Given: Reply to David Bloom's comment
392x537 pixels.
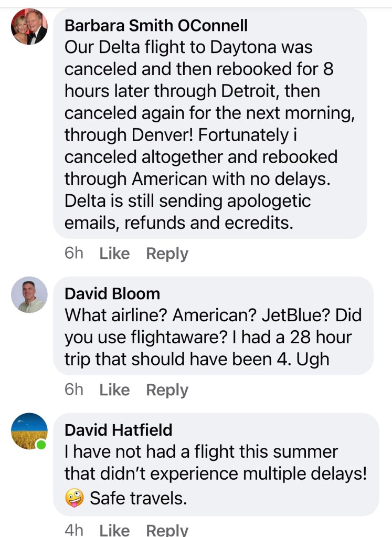Looking at the screenshot, I should [x=167, y=389].
